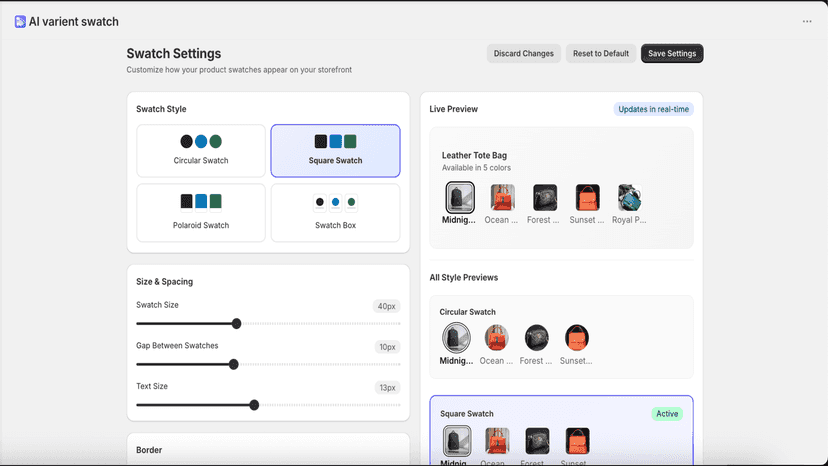Choose the Polaroid Swatch style option
Screen dimensions: 828x466
[x=201, y=212]
